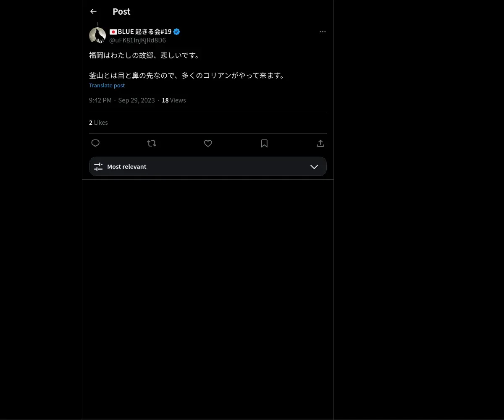Click the 9:42 PM Sep 29, 2023 timestamp
Screen dimensions: 504x420
point(122,100)
